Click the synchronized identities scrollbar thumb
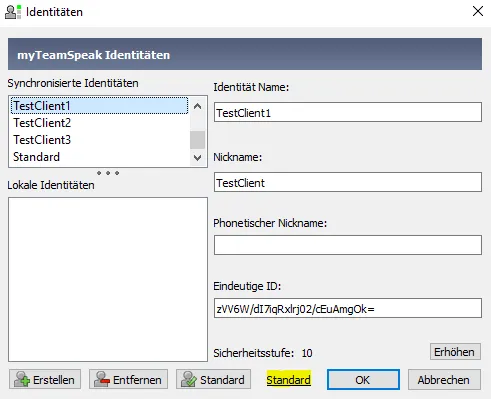The image size is (491, 399). tap(197, 140)
